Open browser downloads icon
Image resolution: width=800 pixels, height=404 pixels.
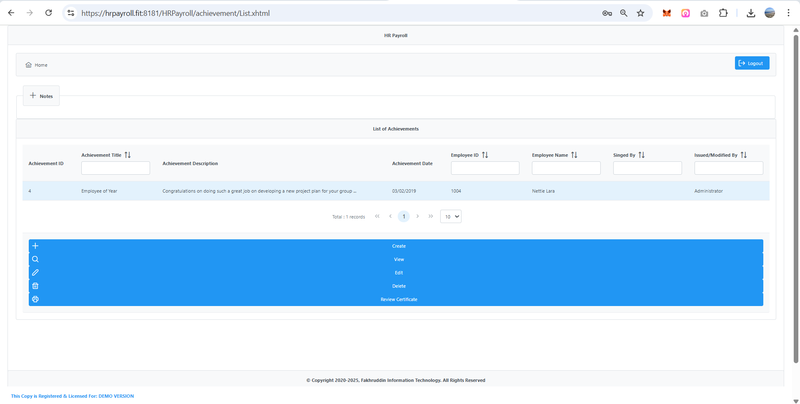coord(750,13)
